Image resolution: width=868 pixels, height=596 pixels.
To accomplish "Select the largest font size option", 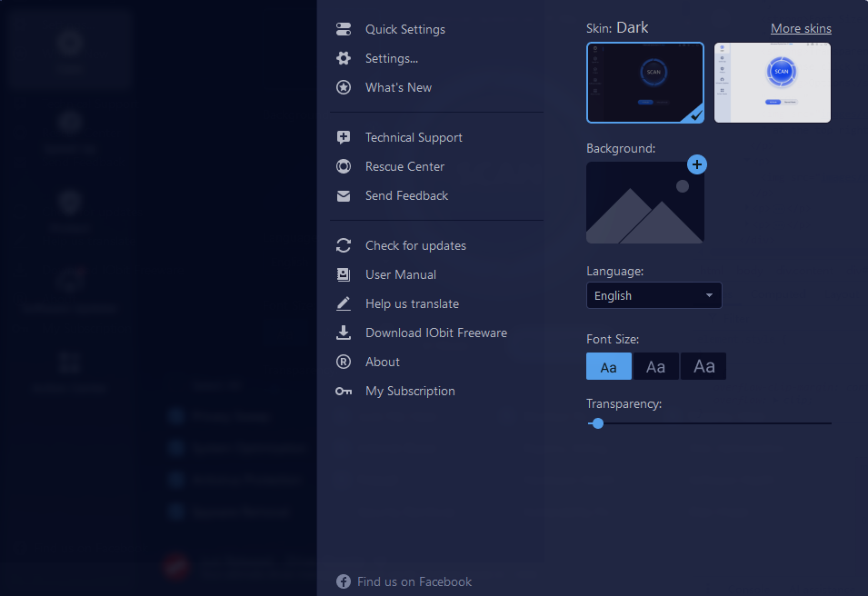I will pyautogui.click(x=703, y=366).
